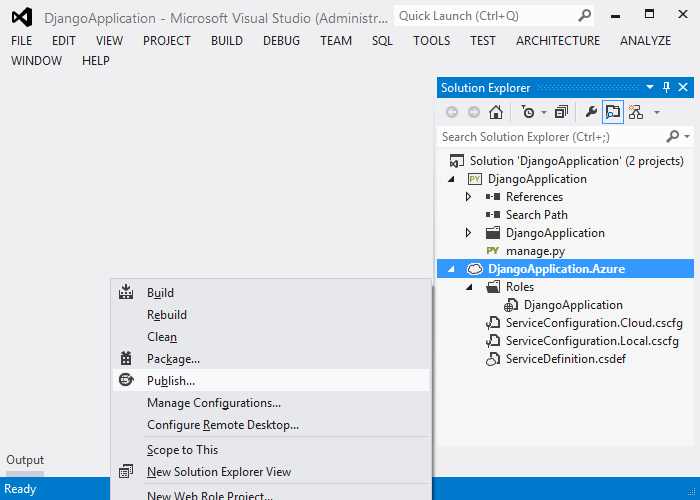Open the Output tab
Image resolution: width=700 pixels, height=500 pixels.
(x=25, y=460)
